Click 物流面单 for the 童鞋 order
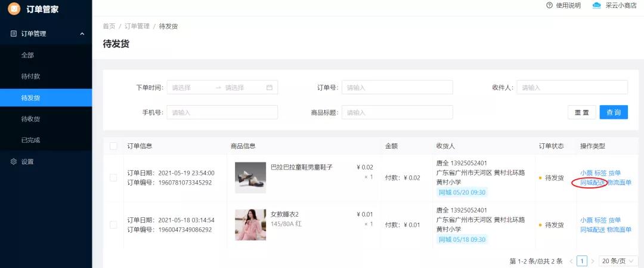644x268 pixels. 620,183
